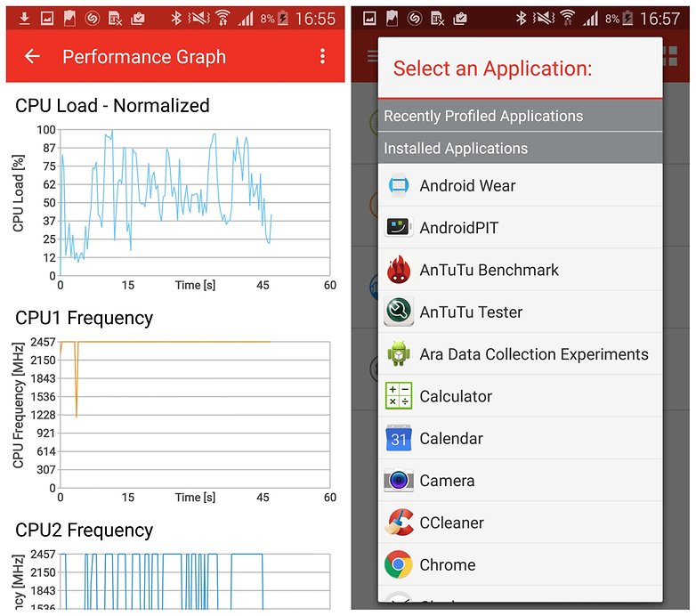Tap the CPU2 Frequency graph
This screenshot has width=696, height=616.
tap(194, 580)
